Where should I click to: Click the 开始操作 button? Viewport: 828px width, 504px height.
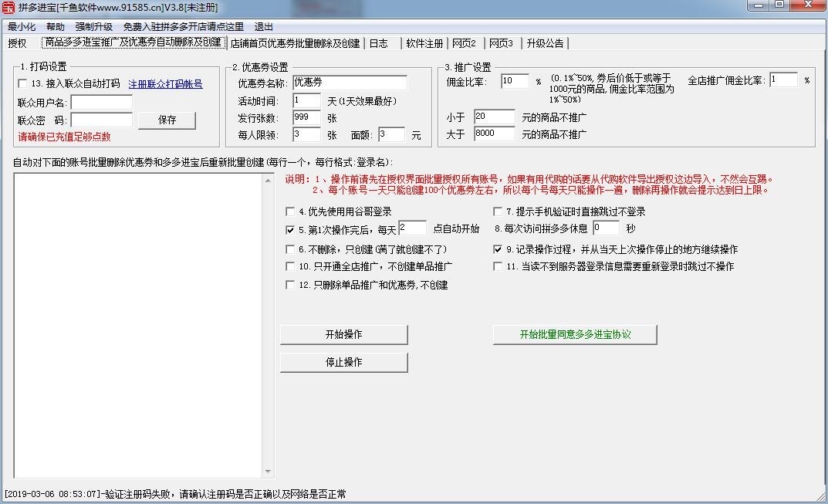point(343,334)
